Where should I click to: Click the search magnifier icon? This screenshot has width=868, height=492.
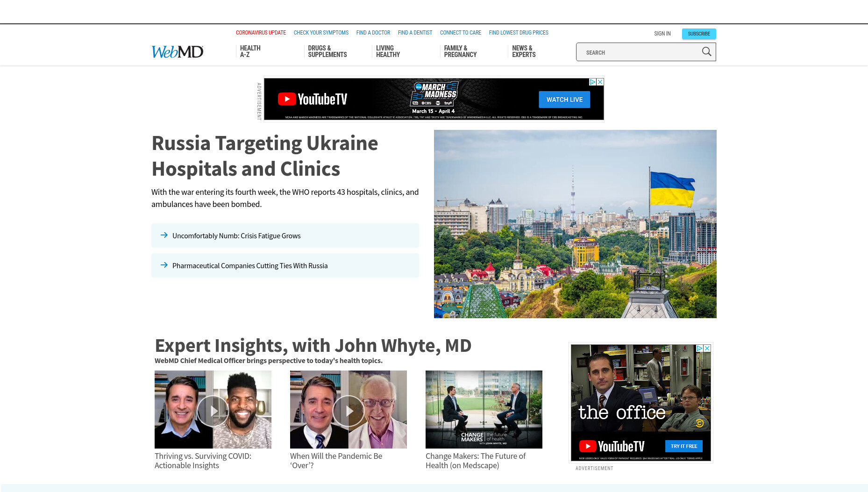[x=706, y=52]
